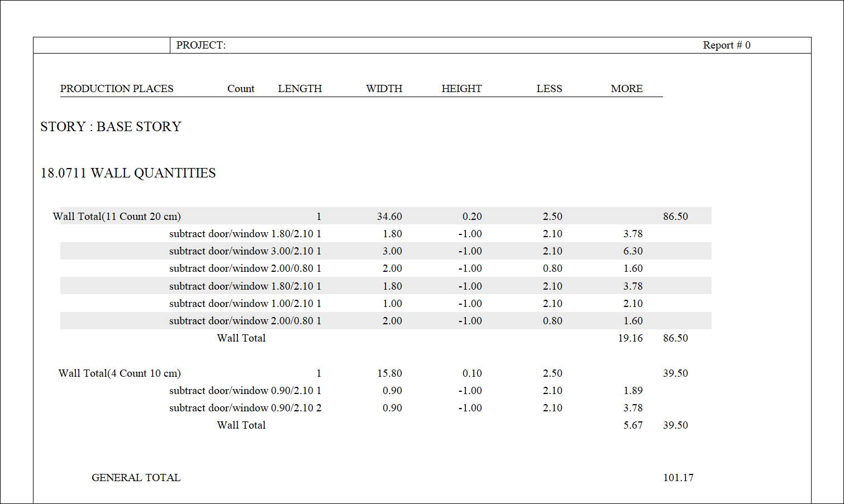Screen dimensions: 844x504
Task: Select the 0.20 width value
Action: point(472,217)
